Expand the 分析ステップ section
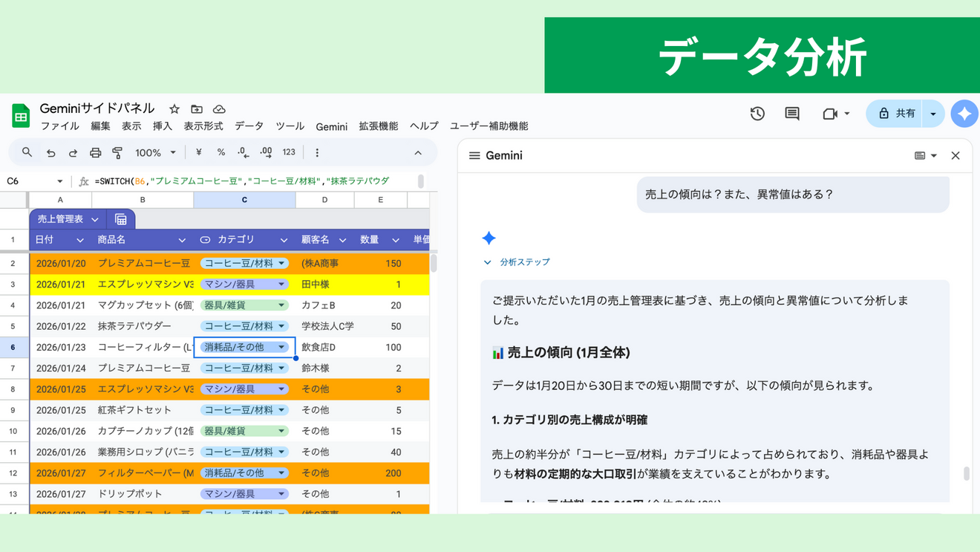The image size is (980, 552). pos(517,262)
